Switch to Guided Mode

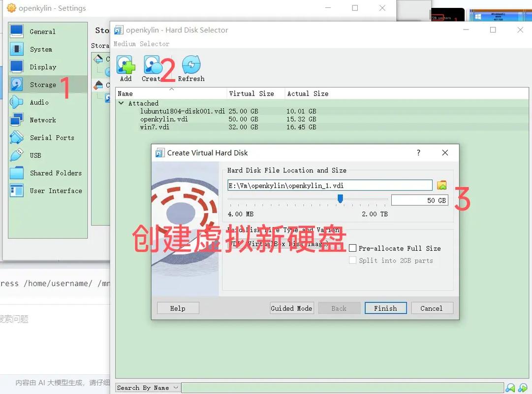(x=291, y=308)
